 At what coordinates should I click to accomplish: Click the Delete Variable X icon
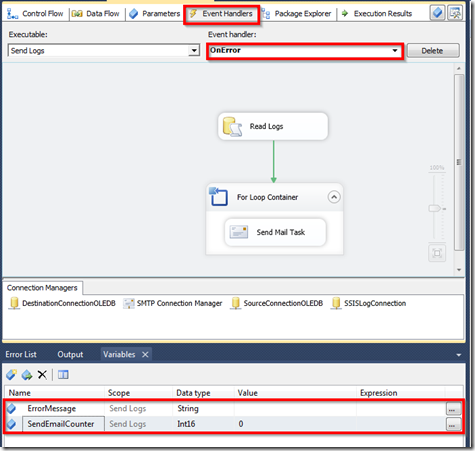tap(42, 375)
